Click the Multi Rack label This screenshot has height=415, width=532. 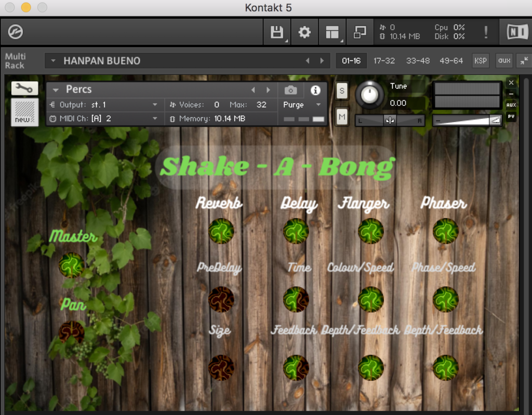coord(15,61)
